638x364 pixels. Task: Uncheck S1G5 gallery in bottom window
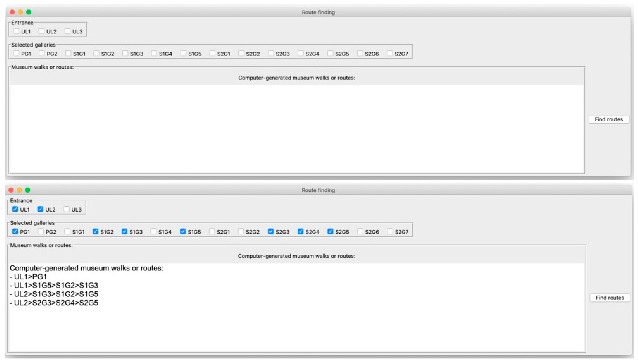click(183, 231)
